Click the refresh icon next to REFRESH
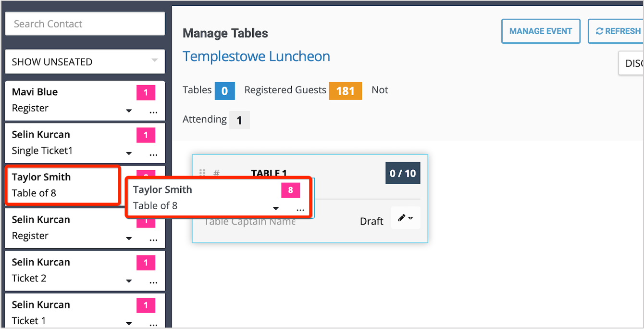This screenshot has height=329, width=644. coord(600,31)
